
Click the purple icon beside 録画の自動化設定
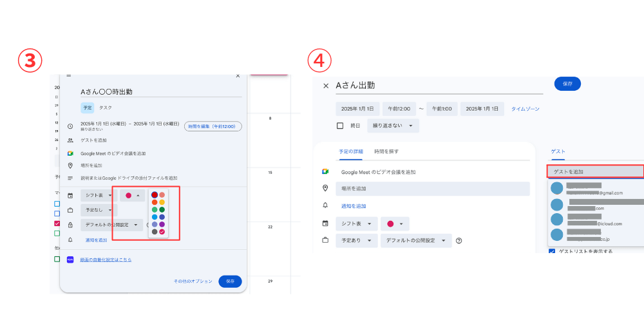coord(70,260)
